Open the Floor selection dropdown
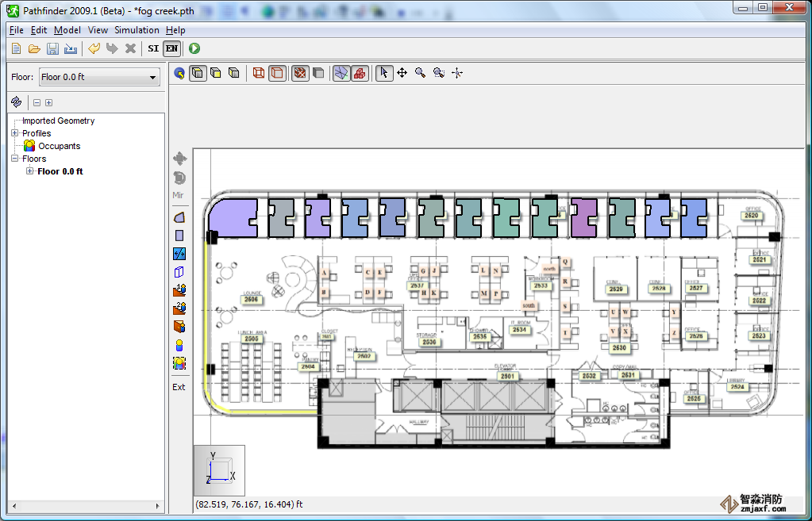The image size is (812, 521). (x=99, y=78)
